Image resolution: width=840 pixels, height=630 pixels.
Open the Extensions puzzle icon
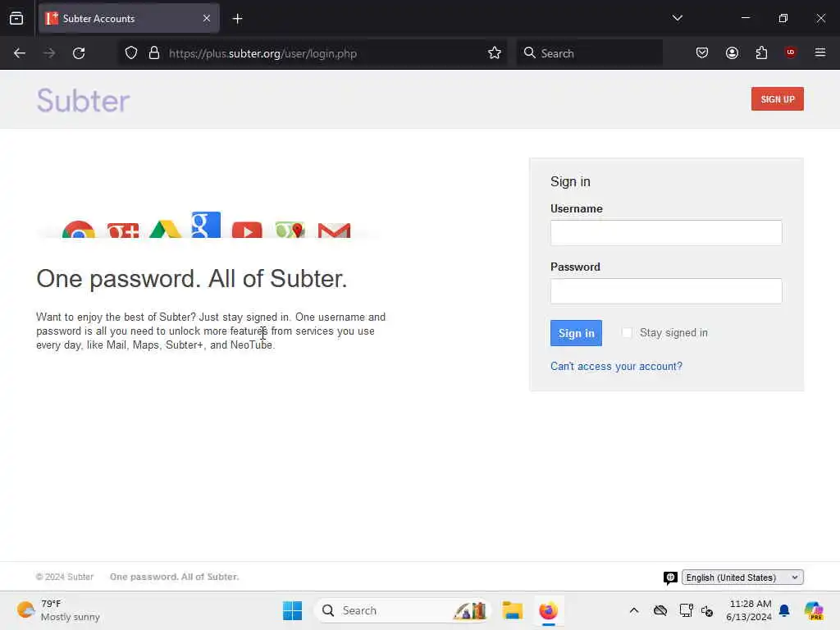coord(761,52)
